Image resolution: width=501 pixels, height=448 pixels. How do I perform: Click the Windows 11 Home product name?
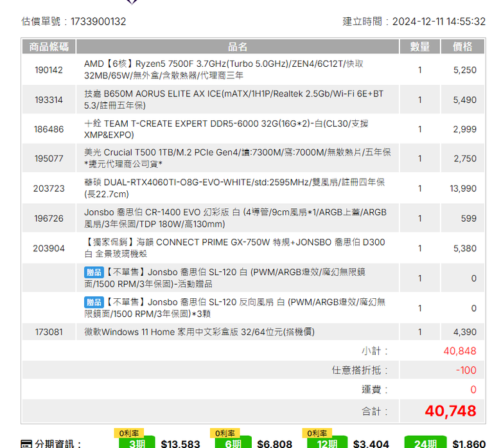point(199,332)
